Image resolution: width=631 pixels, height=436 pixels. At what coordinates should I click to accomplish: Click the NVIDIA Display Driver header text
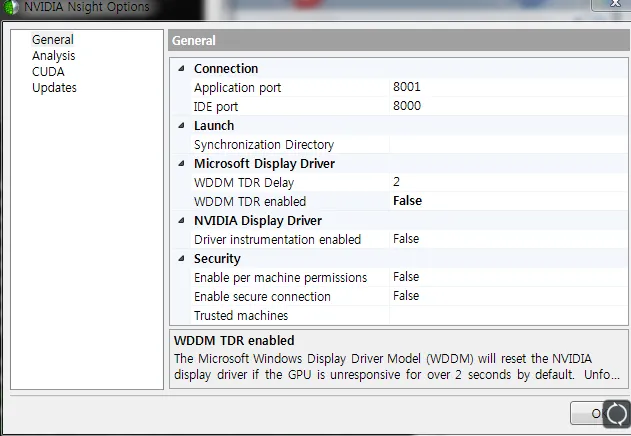258,221
